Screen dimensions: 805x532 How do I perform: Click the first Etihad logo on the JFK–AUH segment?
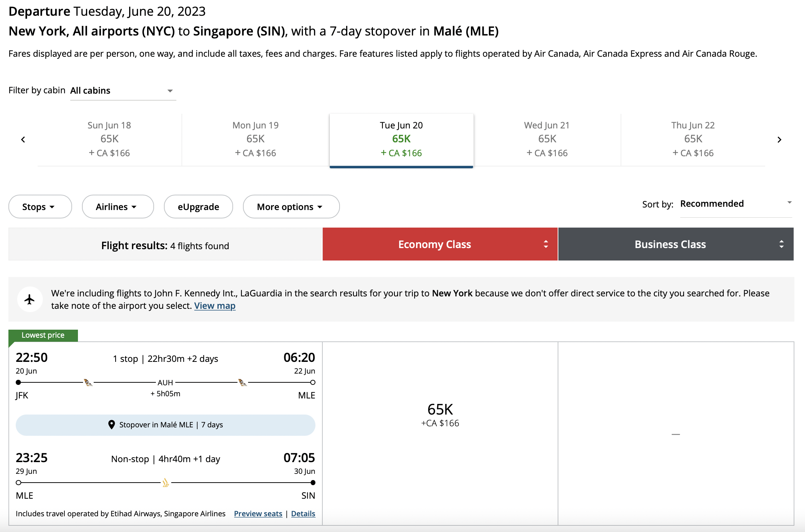tap(88, 383)
